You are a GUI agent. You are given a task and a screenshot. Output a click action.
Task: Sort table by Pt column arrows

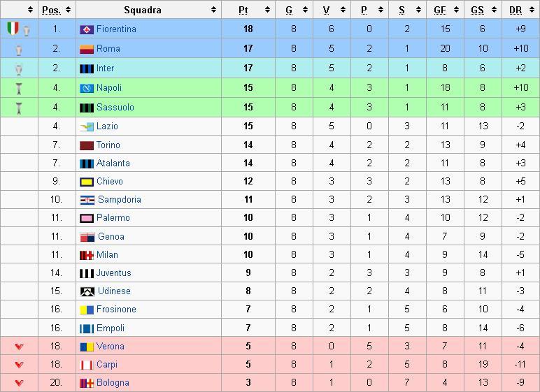click(268, 10)
